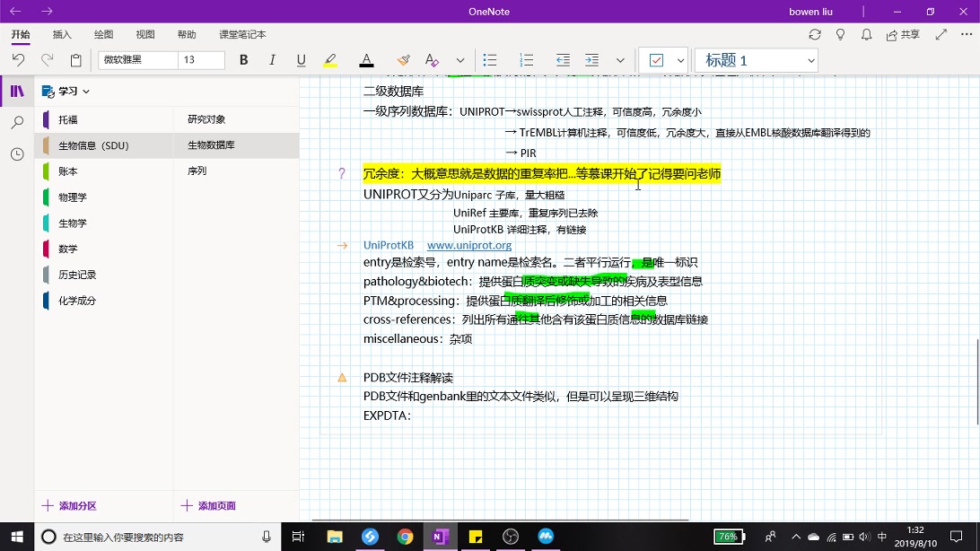The image size is (980, 551).
Task: Open the search panel in the sidebar
Action: pos(18,122)
